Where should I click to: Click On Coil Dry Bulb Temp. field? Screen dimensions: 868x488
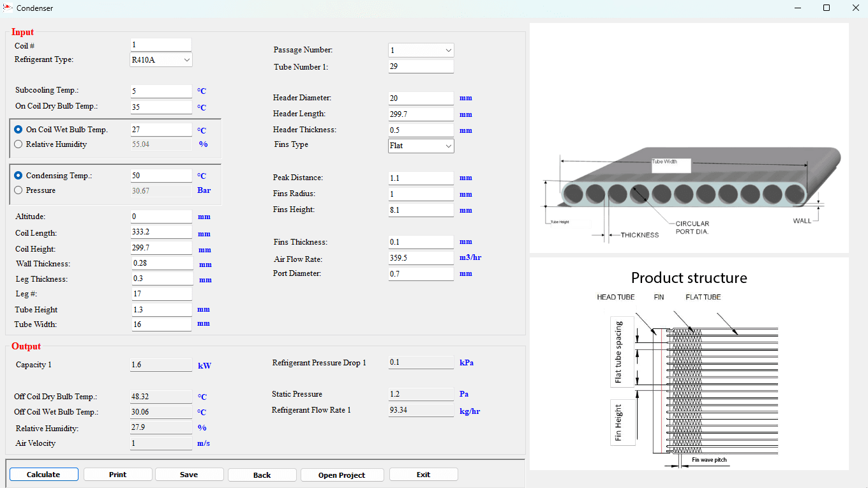(x=161, y=107)
